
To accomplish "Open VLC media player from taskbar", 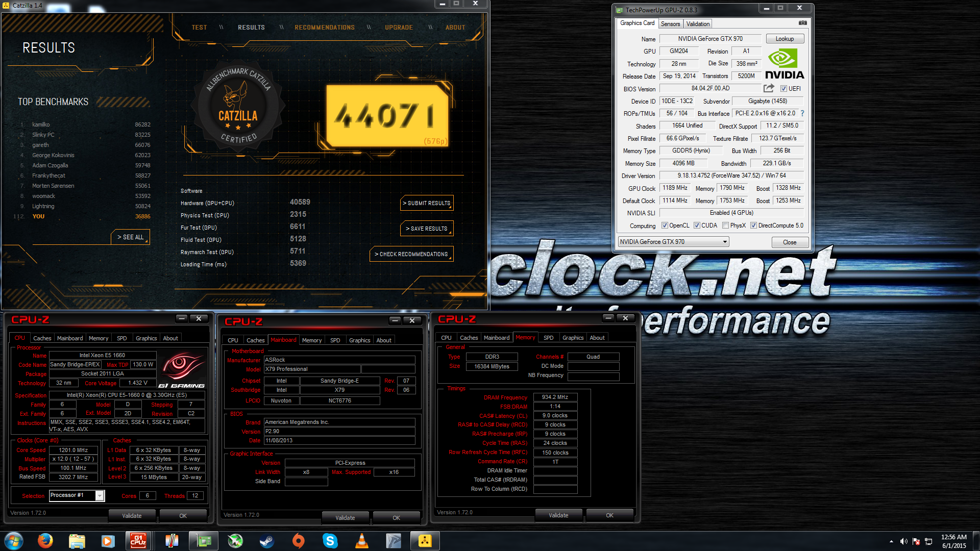I will click(362, 541).
